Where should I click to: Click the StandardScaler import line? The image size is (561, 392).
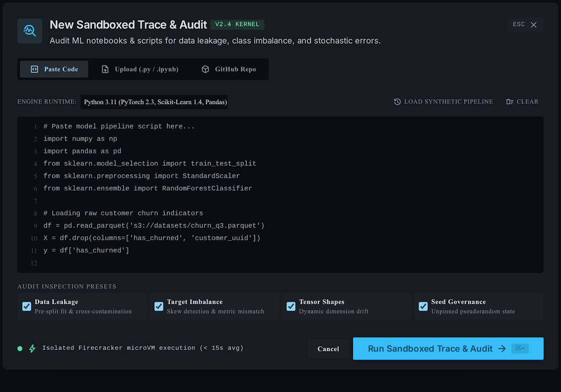[141, 176]
